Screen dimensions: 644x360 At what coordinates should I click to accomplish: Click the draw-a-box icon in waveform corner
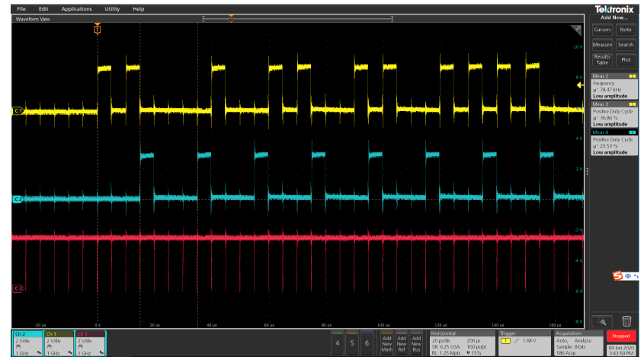click(x=577, y=30)
